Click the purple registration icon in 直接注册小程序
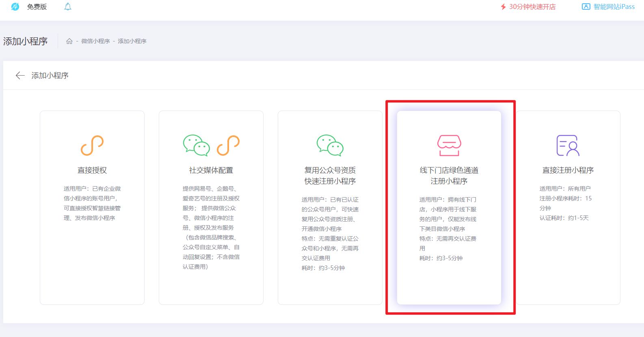The image size is (644, 337). click(x=568, y=146)
